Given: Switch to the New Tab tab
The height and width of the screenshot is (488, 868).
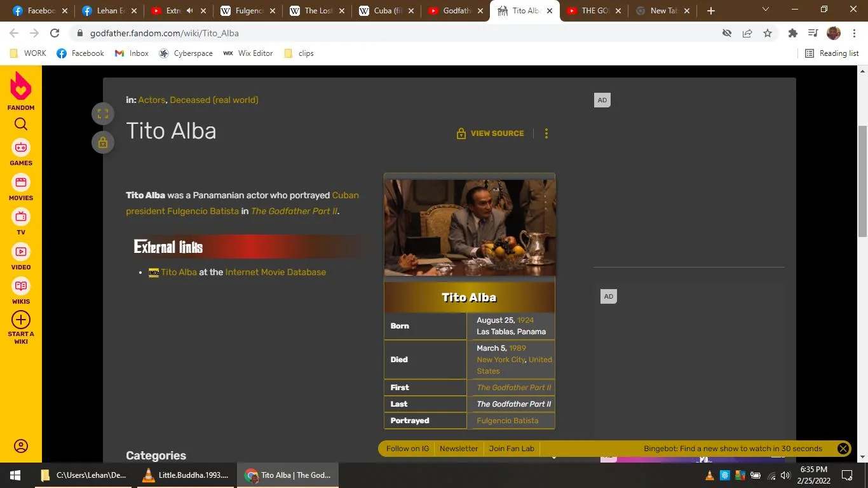Looking at the screenshot, I should [663, 11].
